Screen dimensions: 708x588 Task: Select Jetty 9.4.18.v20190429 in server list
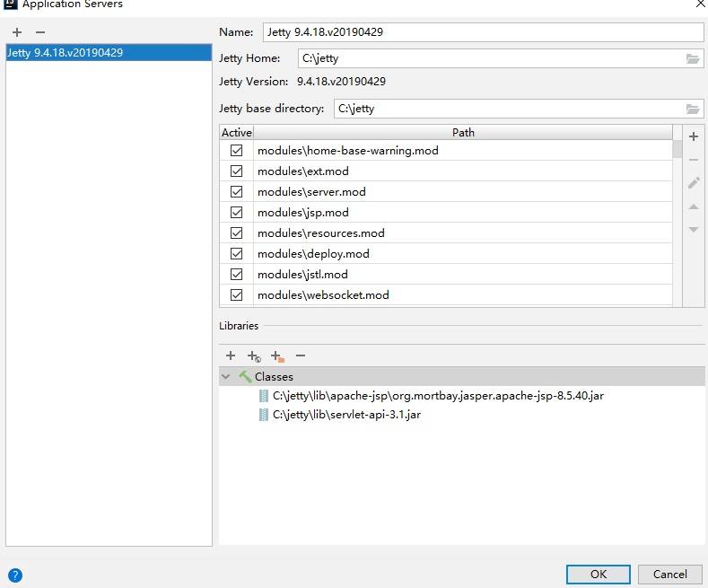tap(65, 52)
